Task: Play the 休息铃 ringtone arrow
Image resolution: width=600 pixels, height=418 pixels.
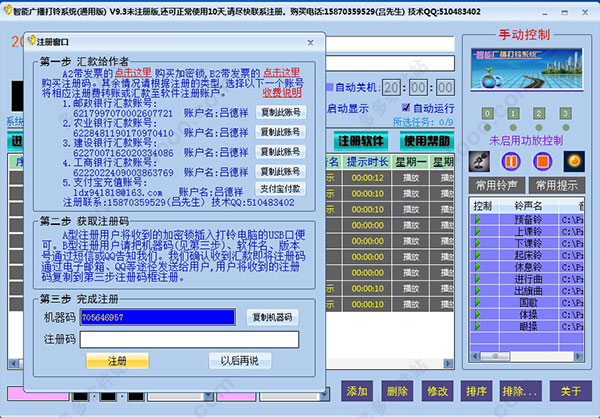Action: pyautogui.click(x=478, y=267)
